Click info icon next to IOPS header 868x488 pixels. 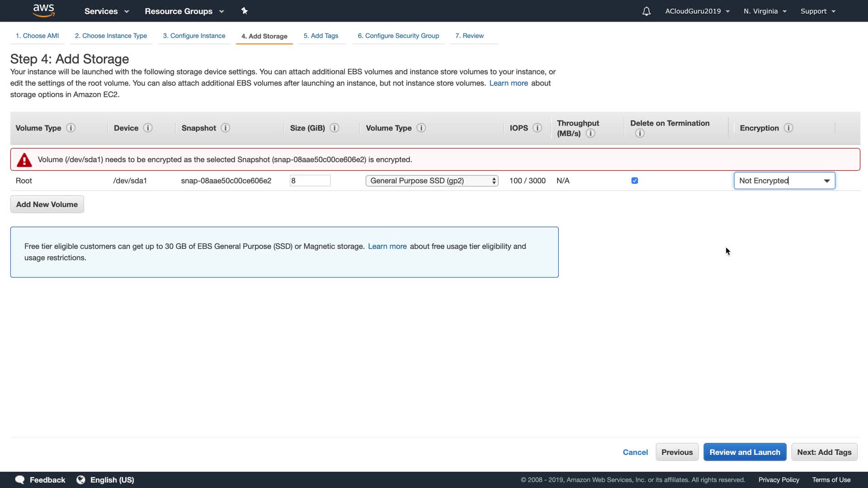tap(537, 128)
